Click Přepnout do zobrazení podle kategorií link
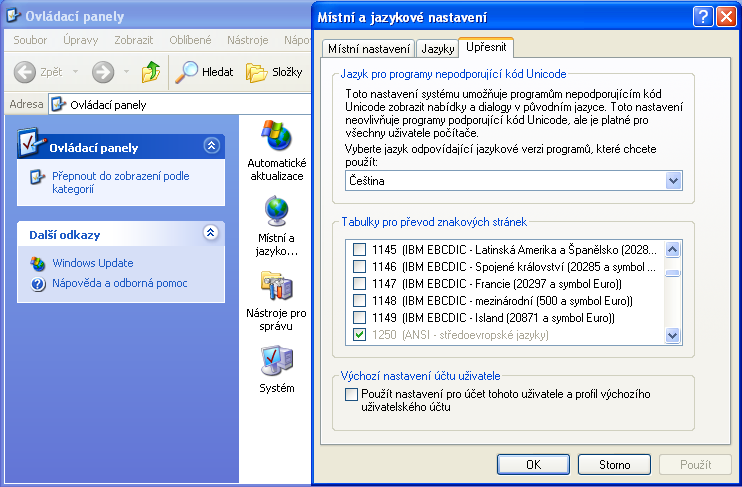742x487 pixels. coord(121,183)
